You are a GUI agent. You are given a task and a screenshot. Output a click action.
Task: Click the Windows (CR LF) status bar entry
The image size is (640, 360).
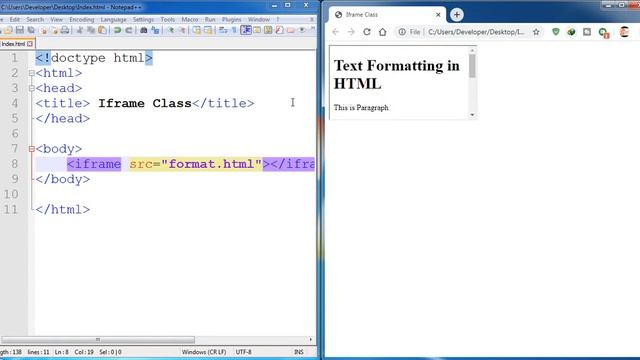(x=204, y=352)
